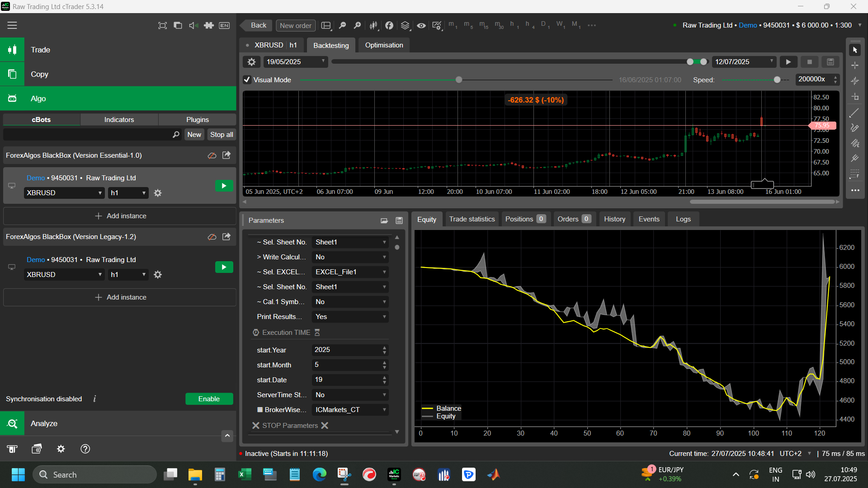Select the Fibonacci retracement tool

(x=854, y=174)
